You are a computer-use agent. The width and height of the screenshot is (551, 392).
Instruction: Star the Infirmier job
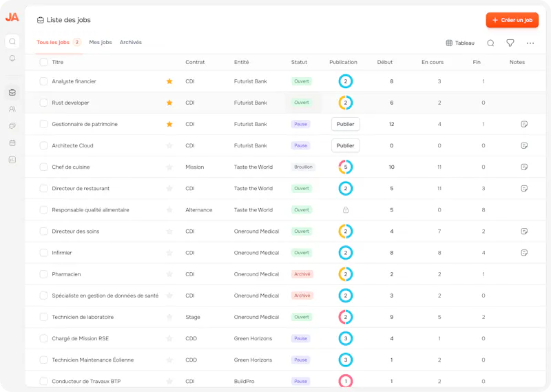pos(169,253)
